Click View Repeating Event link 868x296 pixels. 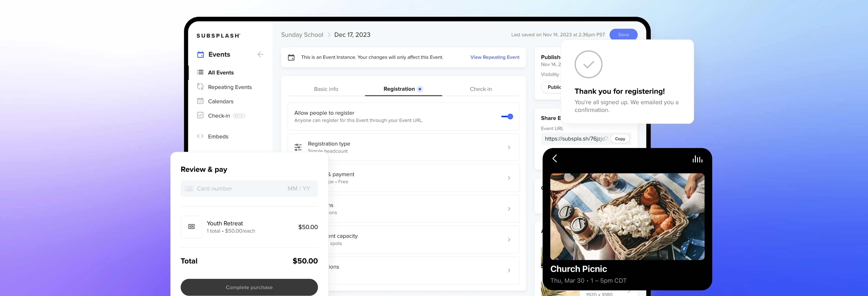coord(495,57)
